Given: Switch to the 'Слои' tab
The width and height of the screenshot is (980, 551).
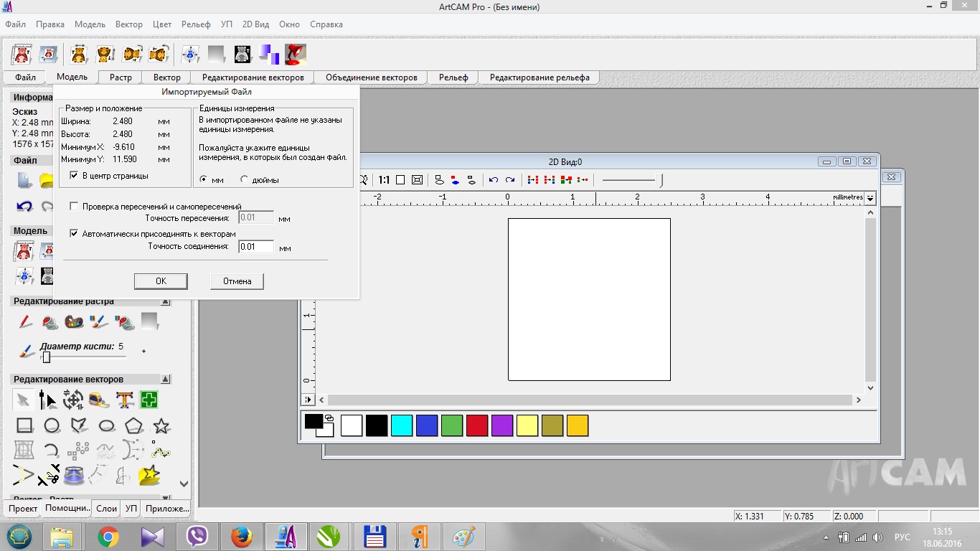Looking at the screenshot, I should click(106, 509).
